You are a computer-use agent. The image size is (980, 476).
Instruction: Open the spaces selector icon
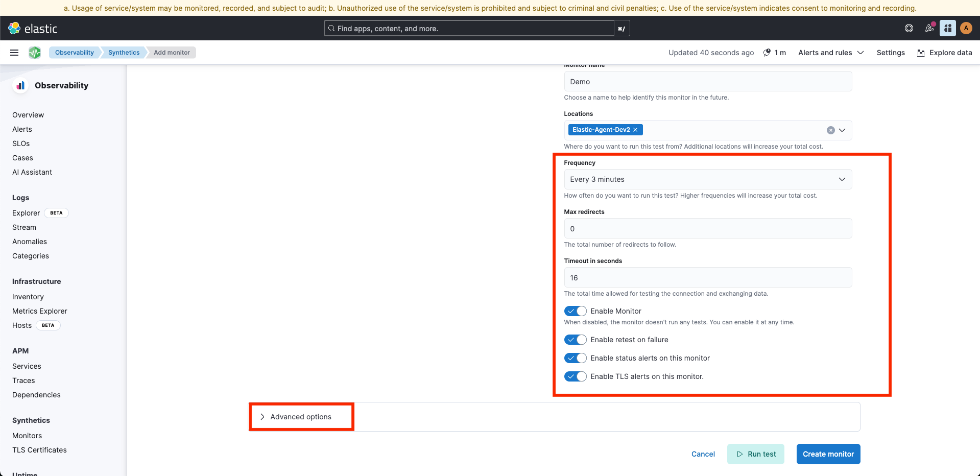[x=948, y=28]
